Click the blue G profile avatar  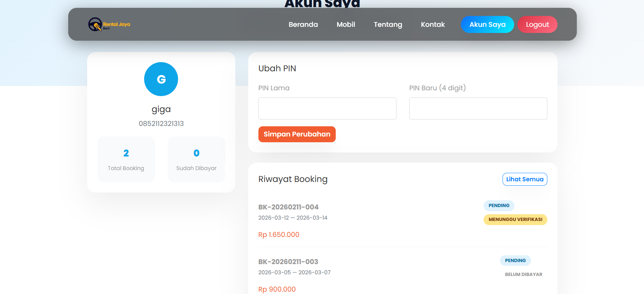tap(161, 79)
